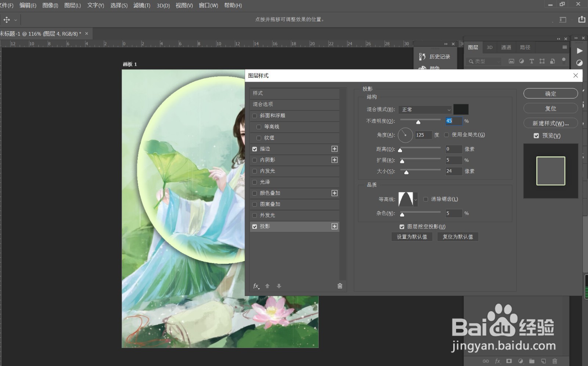This screenshot has height=366, width=588.
Task: Open the Adjustments panel icon on right dock
Action: click(580, 63)
